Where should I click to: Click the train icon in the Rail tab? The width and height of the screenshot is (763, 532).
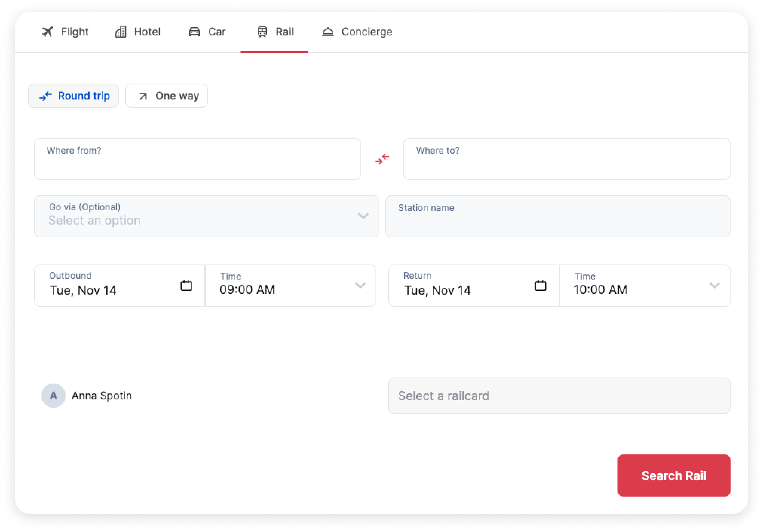coord(262,32)
